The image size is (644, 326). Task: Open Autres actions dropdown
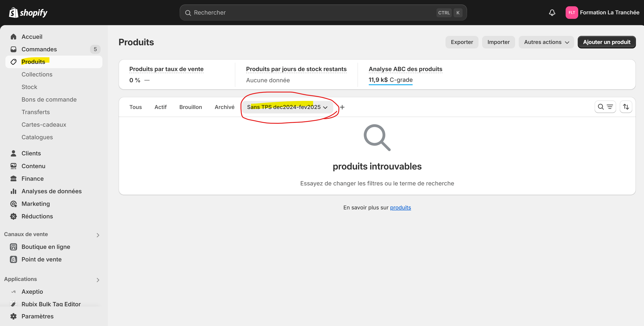(x=546, y=42)
